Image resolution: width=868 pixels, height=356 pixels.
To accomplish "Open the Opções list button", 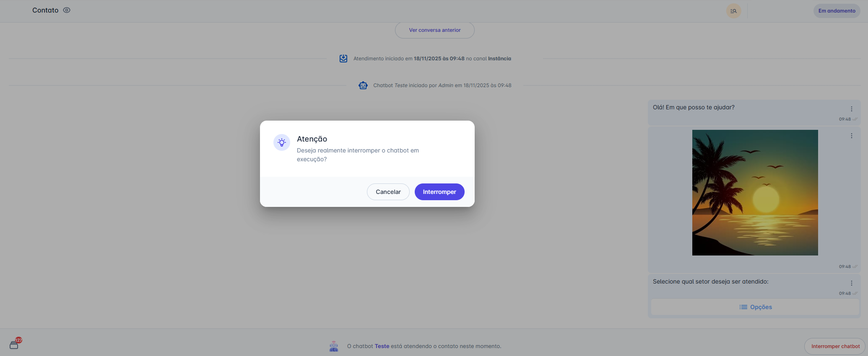I will 755,307.
